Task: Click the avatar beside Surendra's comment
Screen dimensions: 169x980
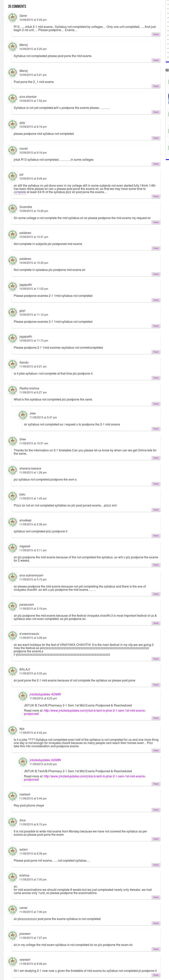Action: [13, 209]
